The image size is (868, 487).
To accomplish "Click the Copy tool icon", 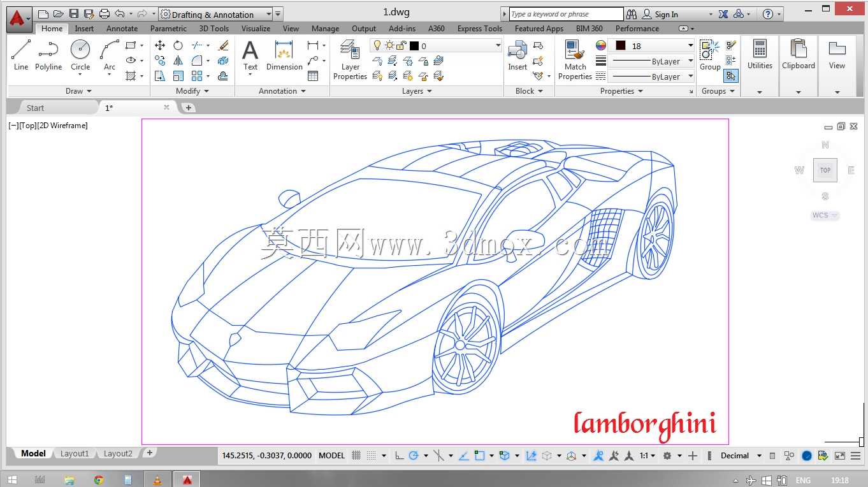I will (x=160, y=61).
